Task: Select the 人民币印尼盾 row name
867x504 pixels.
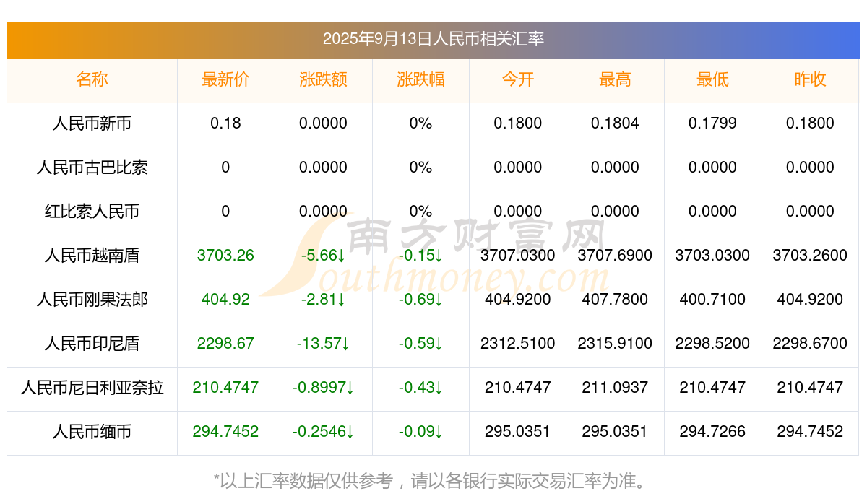Action: (x=92, y=344)
